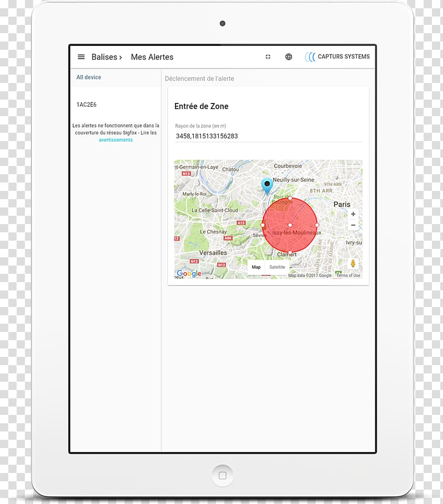The height and width of the screenshot is (504, 443).
Task: Open the map Terms of Use link
Action: [x=348, y=276]
